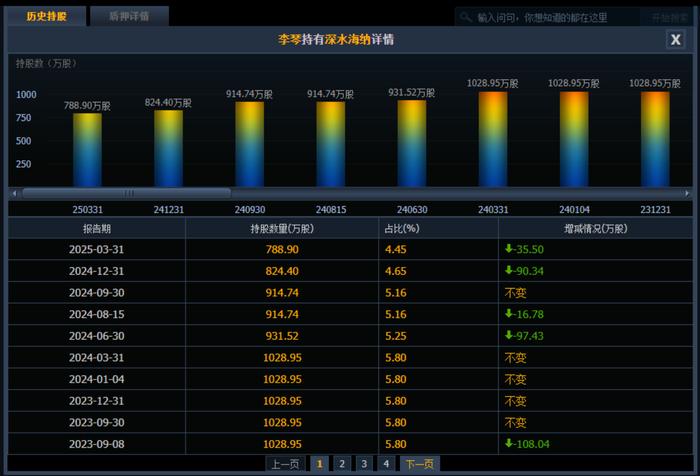This screenshot has height=476, width=700.
Task: Click the chart scrollbar right arrow
Action: [687, 193]
